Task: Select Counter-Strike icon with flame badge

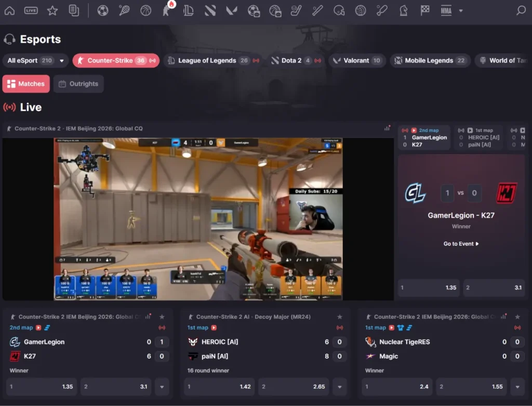Action: [x=167, y=10]
